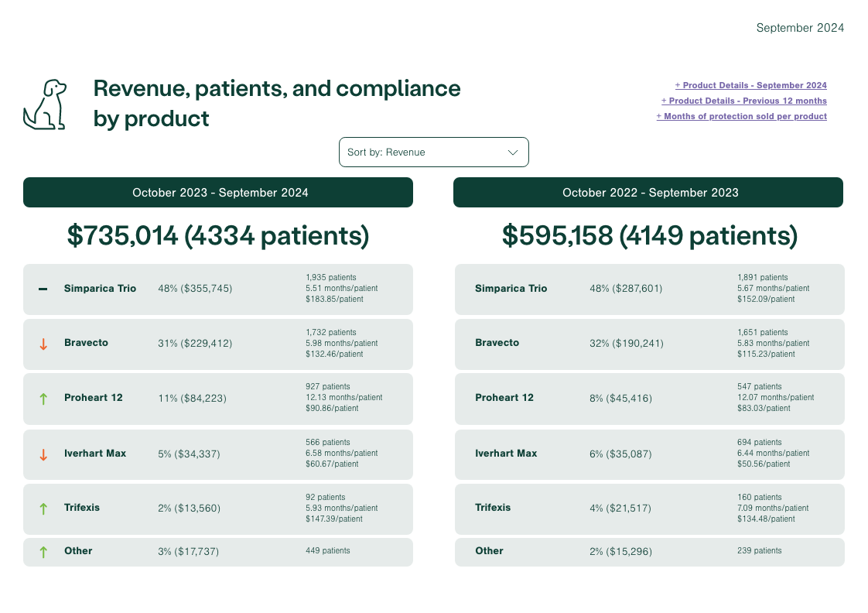868x613 pixels.
Task: Click Other in the 2022-2023 column
Action: pos(490,551)
